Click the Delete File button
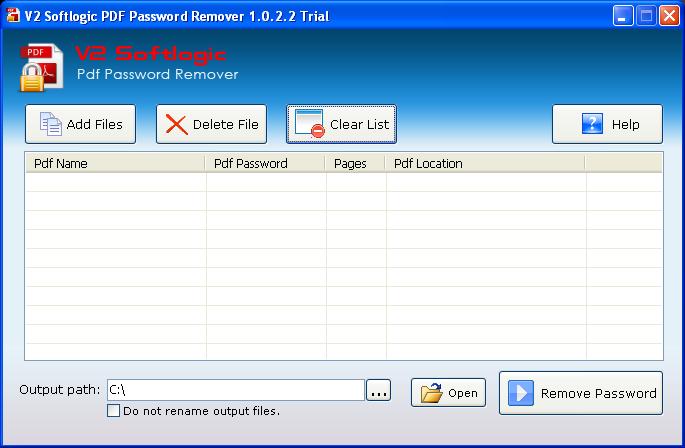 (x=211, y=124)
